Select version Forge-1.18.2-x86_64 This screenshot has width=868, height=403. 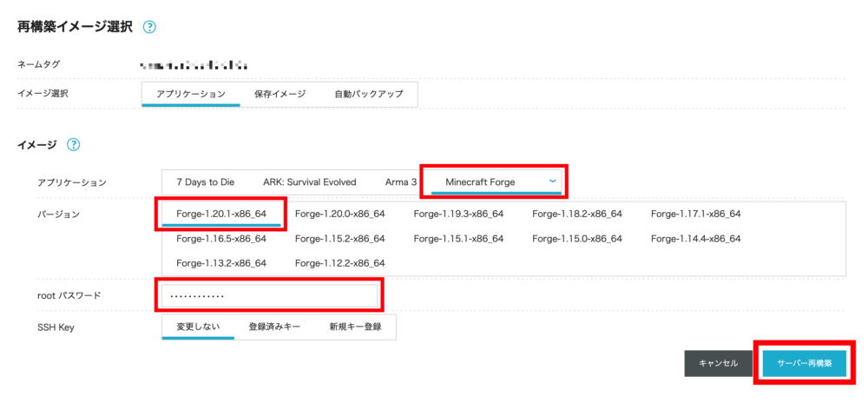pos(577,215)
